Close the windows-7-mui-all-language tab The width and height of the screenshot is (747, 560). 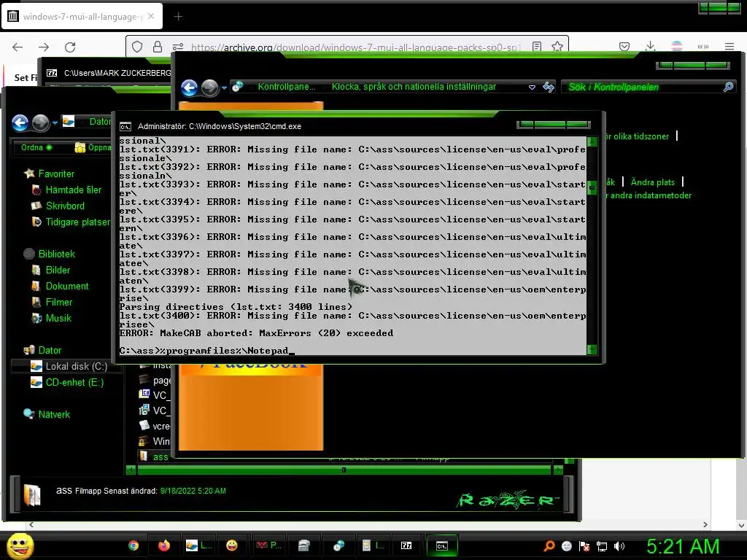pos(151,16)
